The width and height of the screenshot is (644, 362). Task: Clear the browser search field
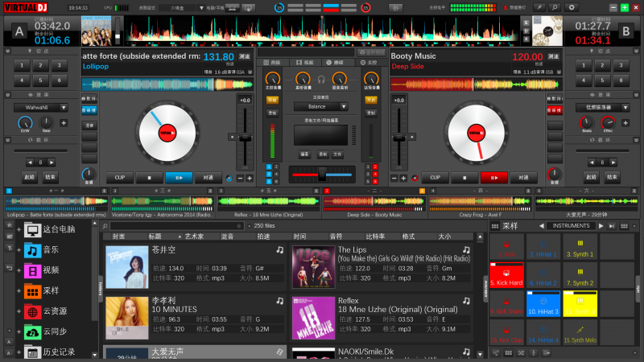pyautogui.click(x=239, y=226)
